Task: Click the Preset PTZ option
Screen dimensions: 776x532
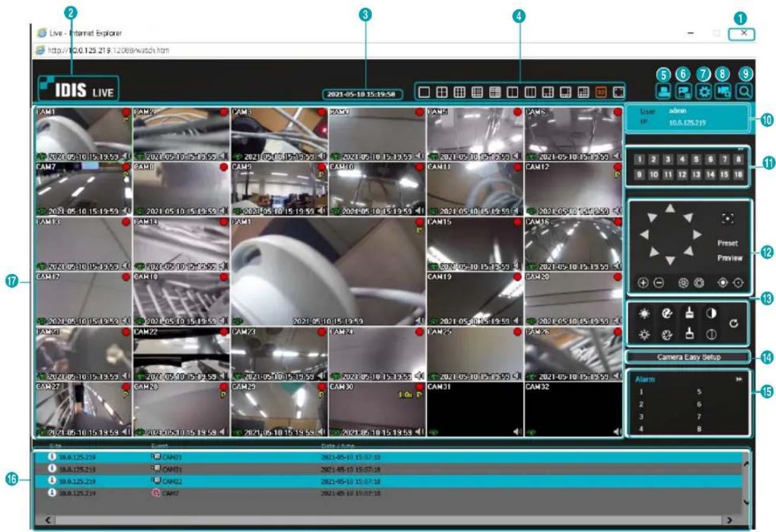Action: click(x=727, y=243)
